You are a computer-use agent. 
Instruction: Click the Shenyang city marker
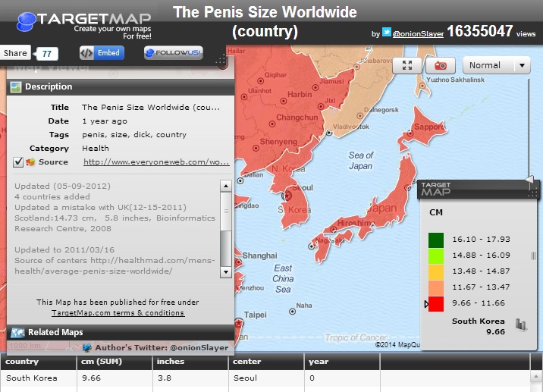click(256, 148)
